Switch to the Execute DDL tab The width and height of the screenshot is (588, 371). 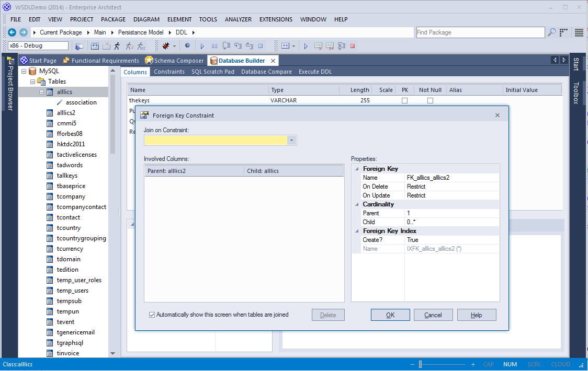click(315, 72)
